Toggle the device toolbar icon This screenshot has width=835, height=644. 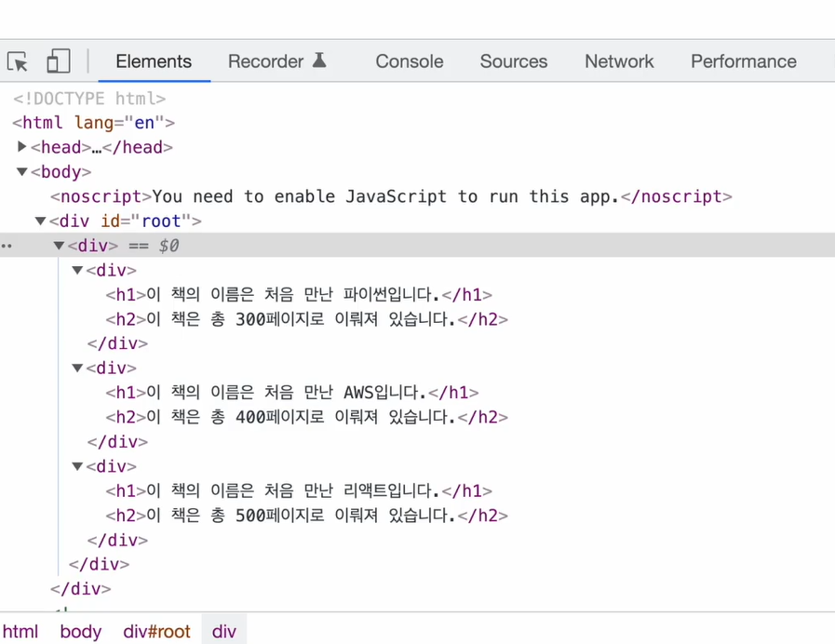point(58,61)
